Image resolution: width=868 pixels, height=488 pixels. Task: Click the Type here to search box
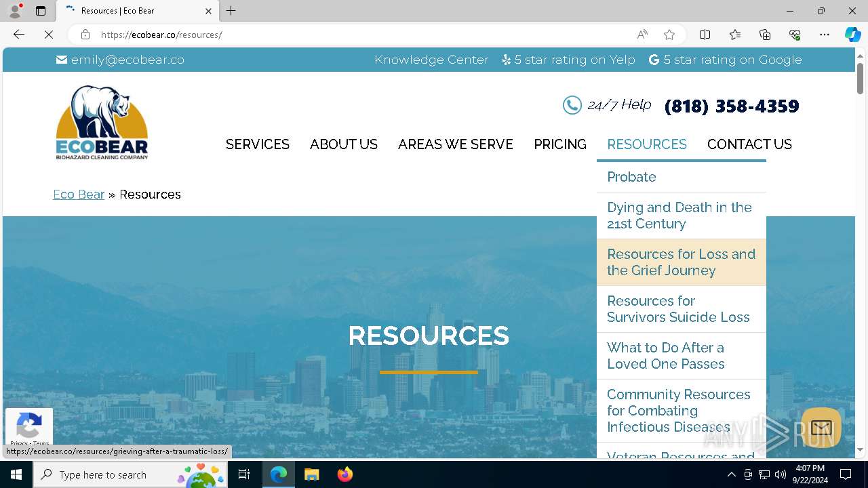[131, 474]
